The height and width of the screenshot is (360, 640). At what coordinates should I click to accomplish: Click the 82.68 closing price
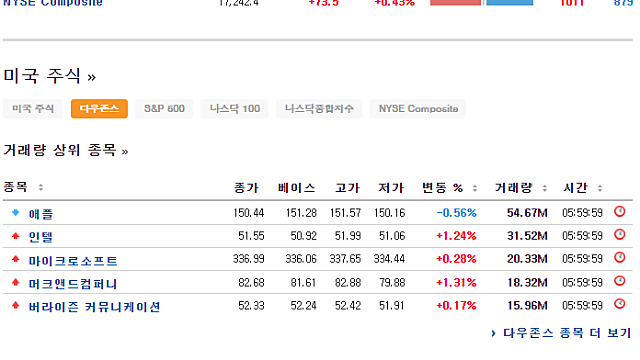tap(251, 282)
